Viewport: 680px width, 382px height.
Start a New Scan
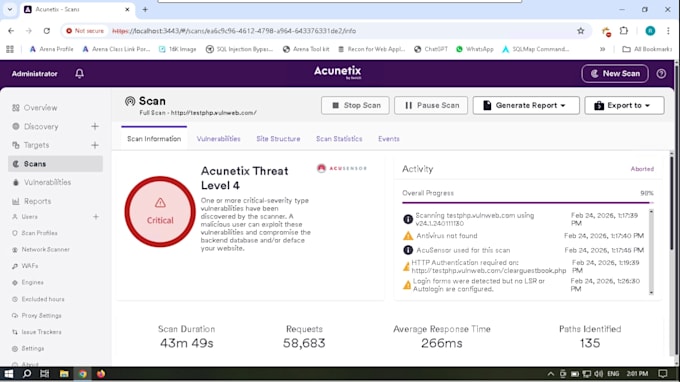coord(615,74)
